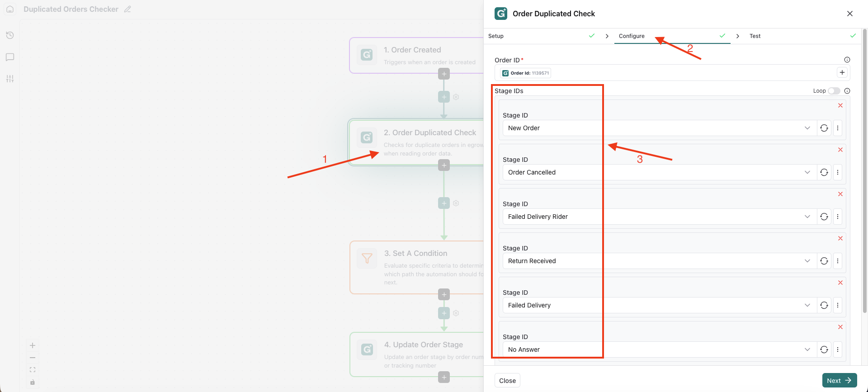Open version history icon in left sidebar
868x392 pixels.
pos(10,35)
